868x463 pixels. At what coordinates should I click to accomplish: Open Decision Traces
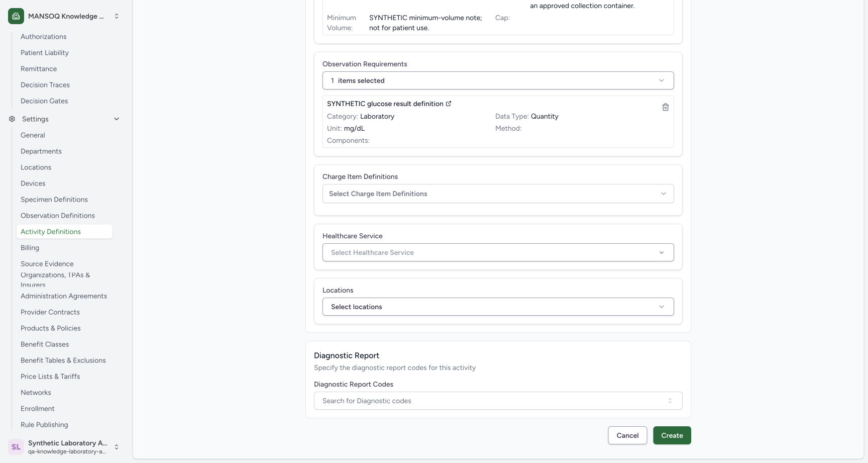45,85
